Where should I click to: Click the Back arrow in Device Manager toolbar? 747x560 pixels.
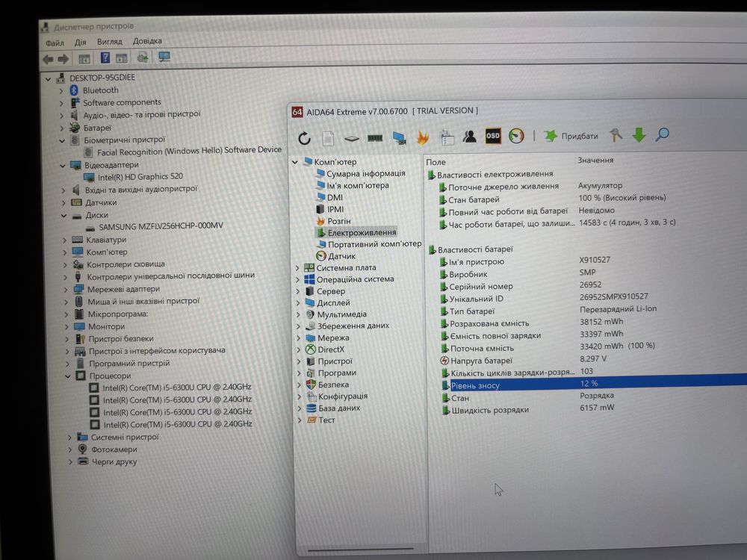coord(48,60)
